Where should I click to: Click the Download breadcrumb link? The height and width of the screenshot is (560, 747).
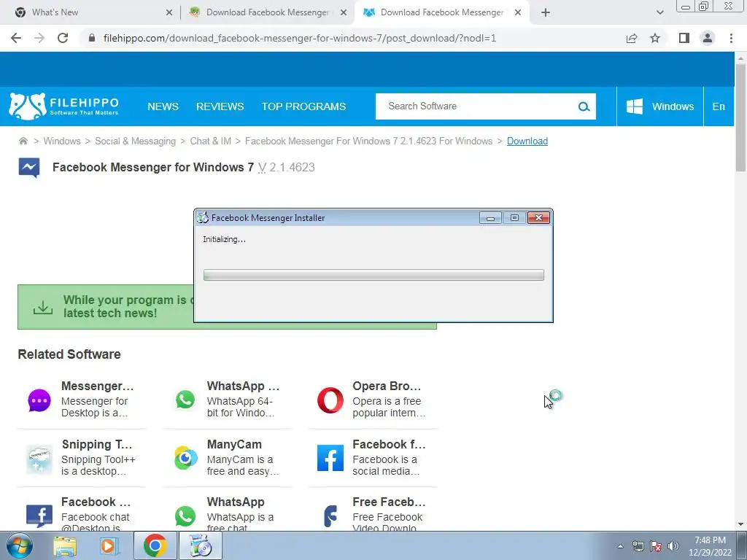527,141
